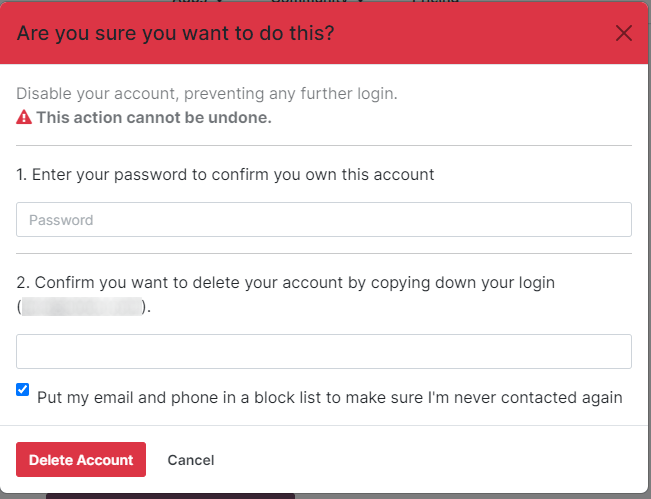Viewport: 651px width, 499px height.
Task: Click the divider above step 1
Action: [323, 145]
